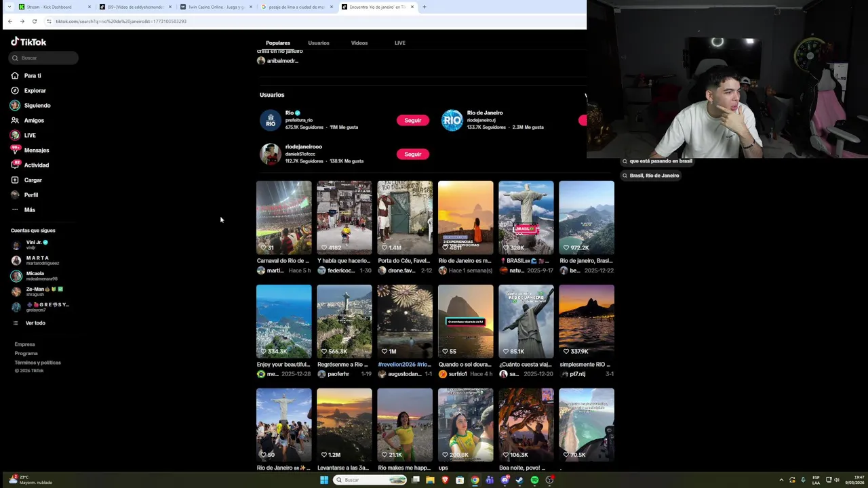Open a new browser tab

(425, 7)
